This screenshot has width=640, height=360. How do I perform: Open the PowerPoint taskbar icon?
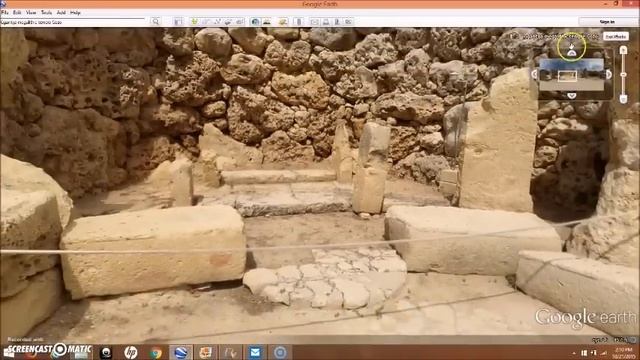click(x=205, y=352)
